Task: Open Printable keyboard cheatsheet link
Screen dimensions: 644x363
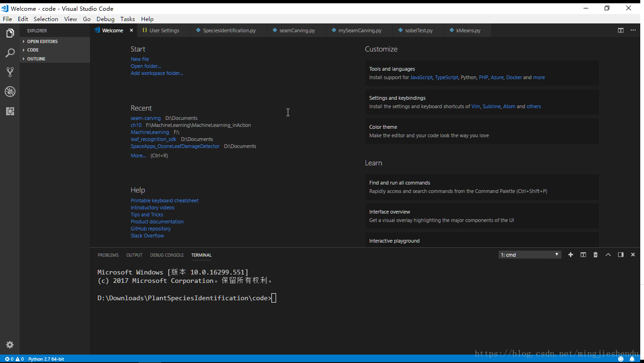Action: [x=165, y=200]
